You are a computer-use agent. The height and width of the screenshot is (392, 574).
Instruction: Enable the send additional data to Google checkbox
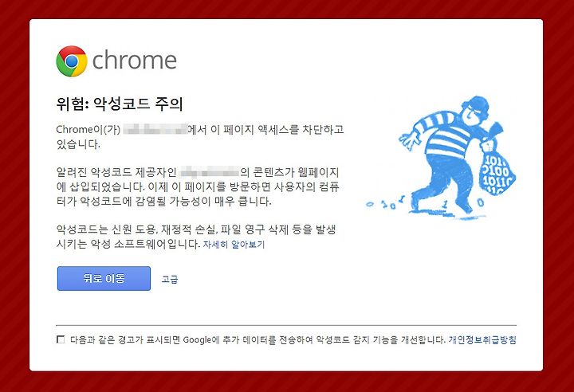(61, 339)
